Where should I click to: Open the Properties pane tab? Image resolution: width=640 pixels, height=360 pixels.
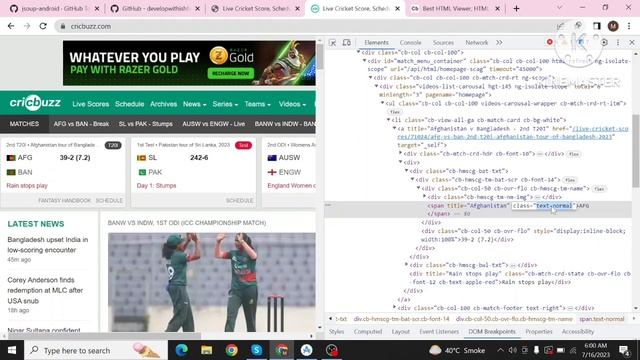[539, 331]
